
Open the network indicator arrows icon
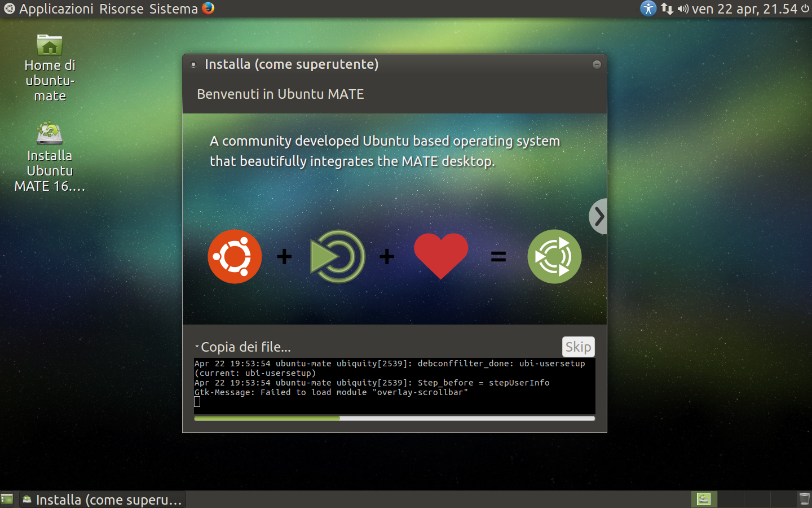pos(668,9)
